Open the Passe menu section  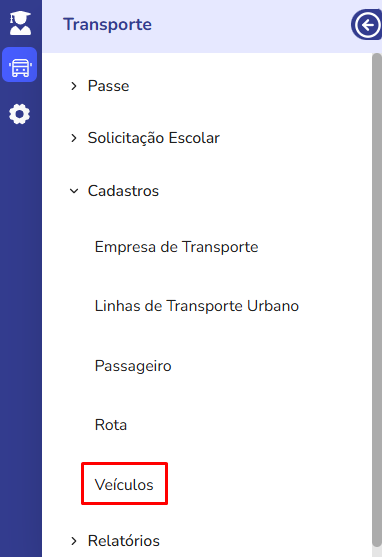(108, 86)
